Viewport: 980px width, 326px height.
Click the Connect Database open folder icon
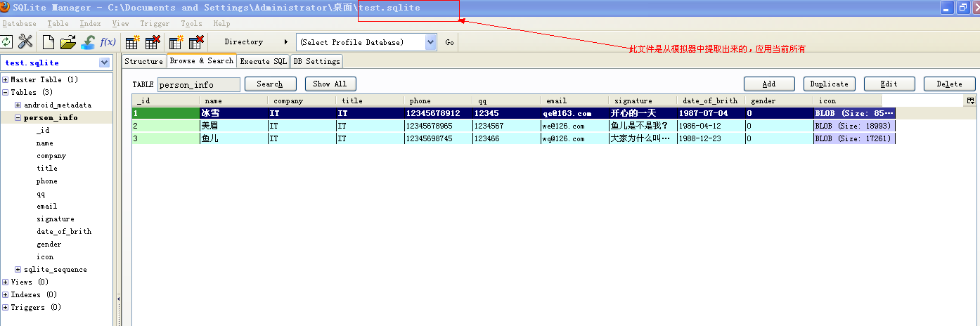click(x=68, y=42)
